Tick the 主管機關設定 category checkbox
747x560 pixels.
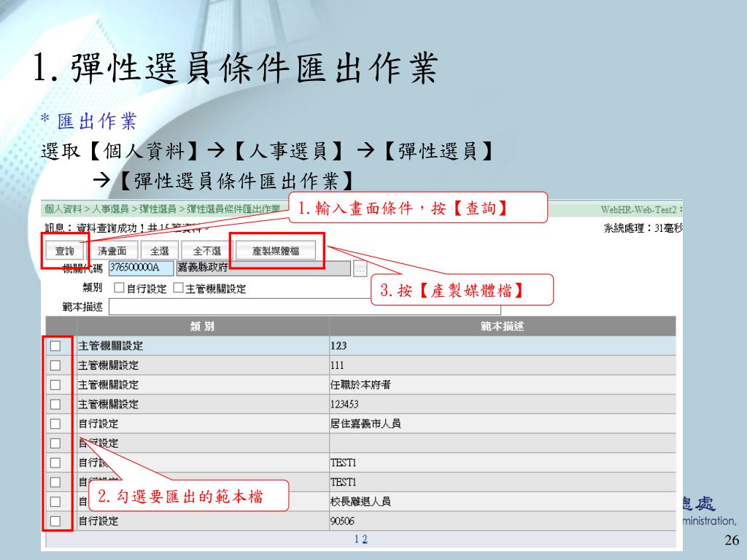coord(178,287)
